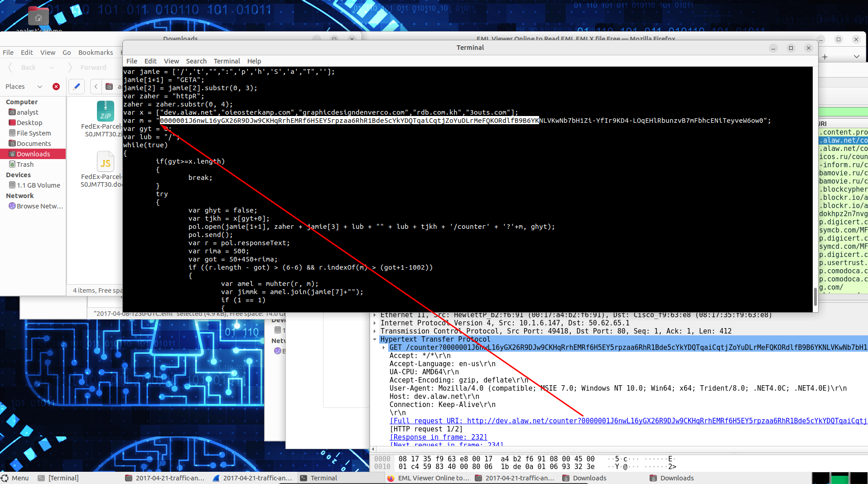Select the User-Agent header line in Wireshark

pos(618,388)
